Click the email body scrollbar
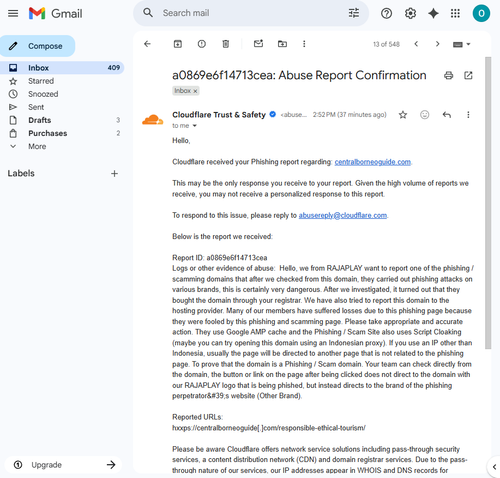This screenshot has width=500, height=478. coord(488,203)
